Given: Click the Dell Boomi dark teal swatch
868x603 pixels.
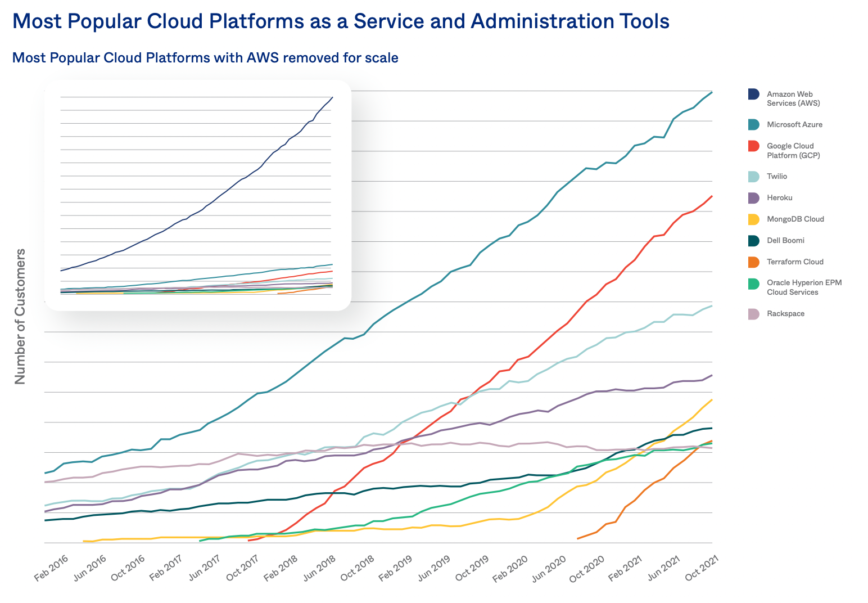Looking at the screenshot, I should [x=754, y=240].
